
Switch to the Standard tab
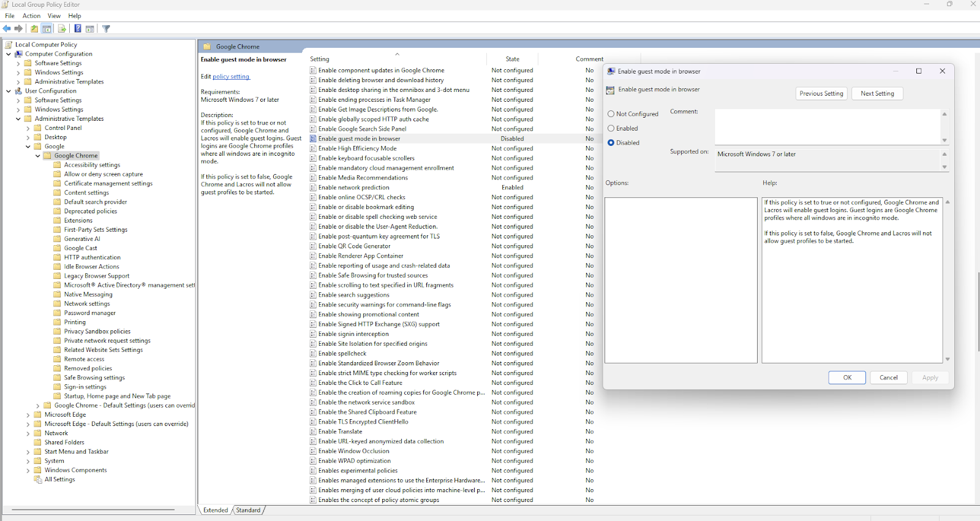pyautogui.click(x=248, y=510)
